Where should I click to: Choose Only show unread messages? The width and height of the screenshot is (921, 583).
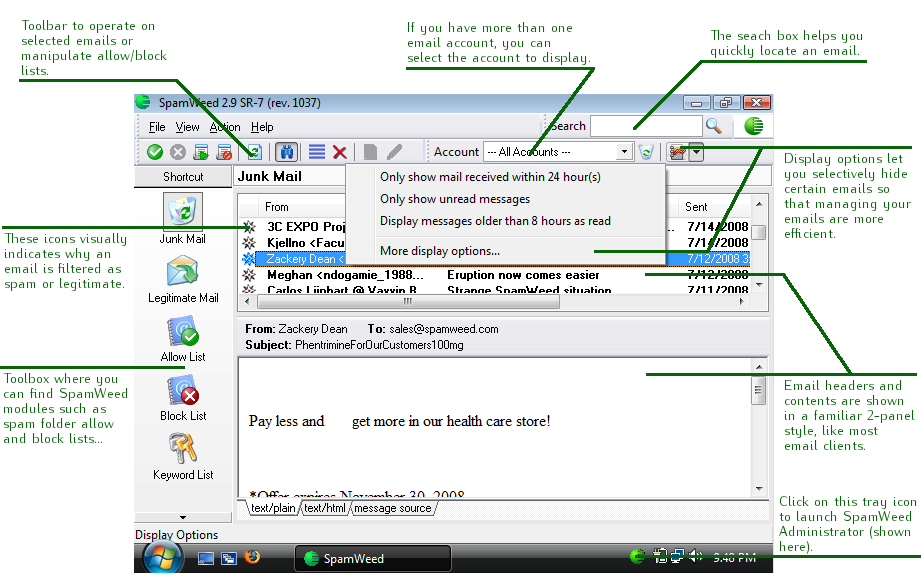click(x=455, y=199)
